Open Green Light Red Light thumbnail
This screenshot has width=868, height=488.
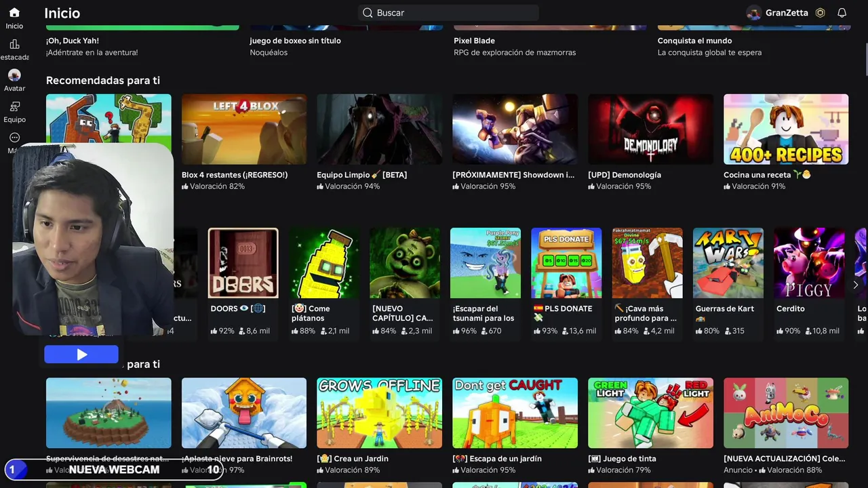point(651,413)
